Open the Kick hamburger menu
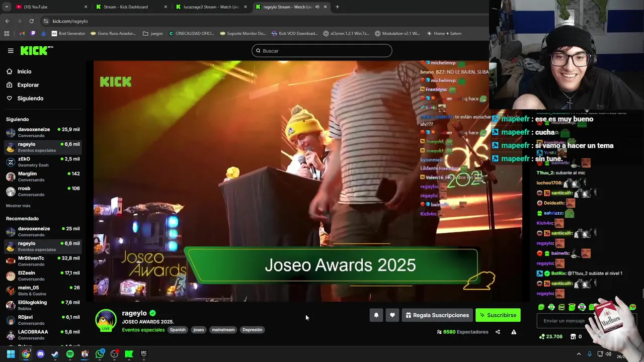The width and height of the screenshot is (644, 362). tap(11, 51)
